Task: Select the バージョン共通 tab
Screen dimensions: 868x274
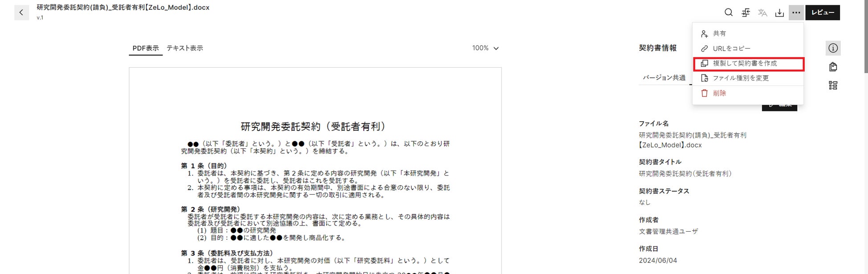Action: [664, 78]
